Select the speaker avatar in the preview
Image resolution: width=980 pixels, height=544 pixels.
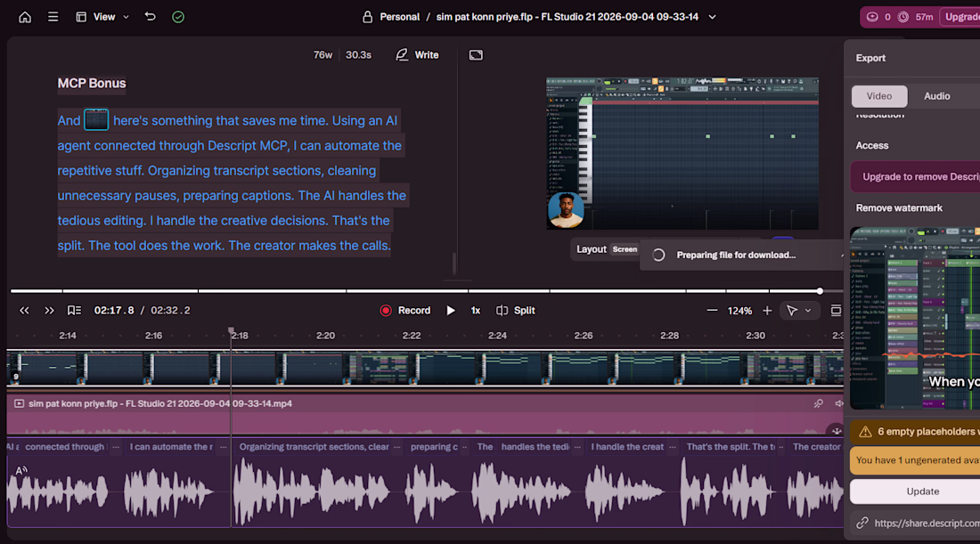[566, 210]
